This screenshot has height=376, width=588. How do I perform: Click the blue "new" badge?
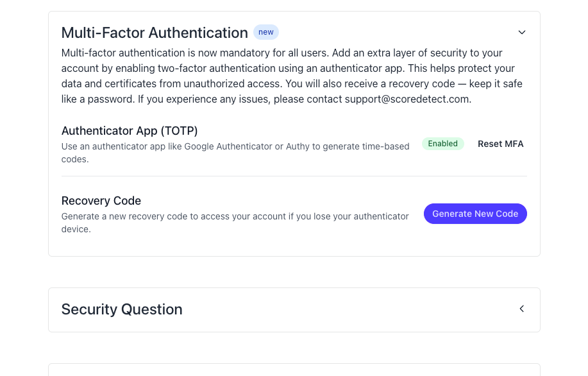(x=265, y=32)
